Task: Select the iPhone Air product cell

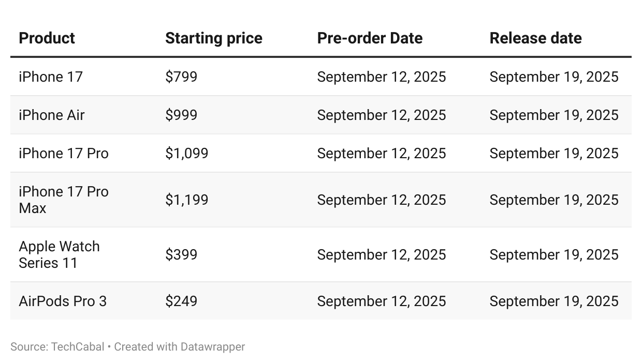Action: [51, 115]
